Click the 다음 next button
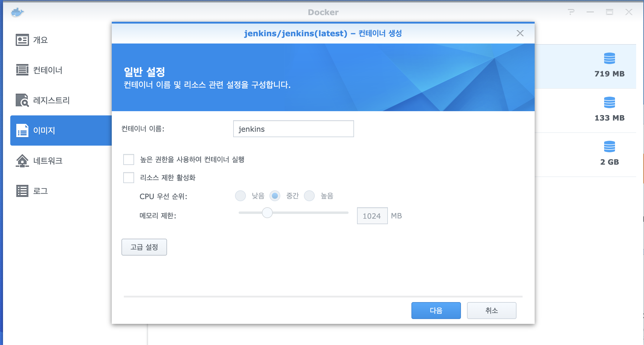 coord(436,311)
